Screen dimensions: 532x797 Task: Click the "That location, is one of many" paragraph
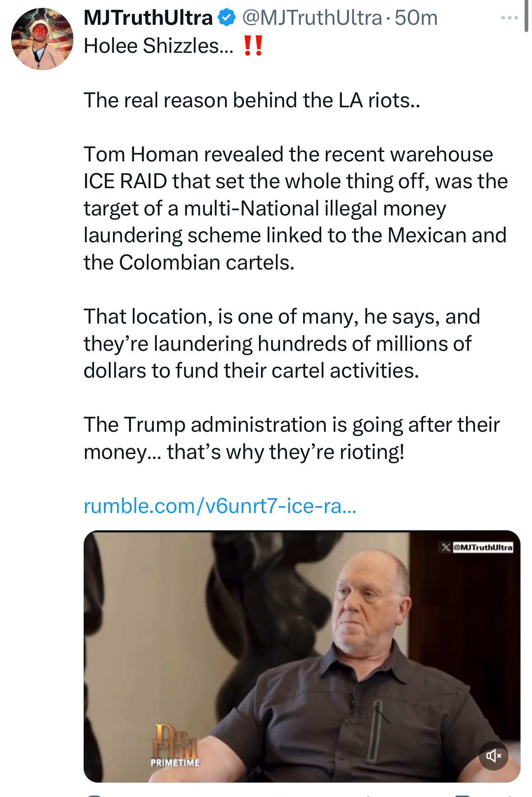tap(281, 343)
